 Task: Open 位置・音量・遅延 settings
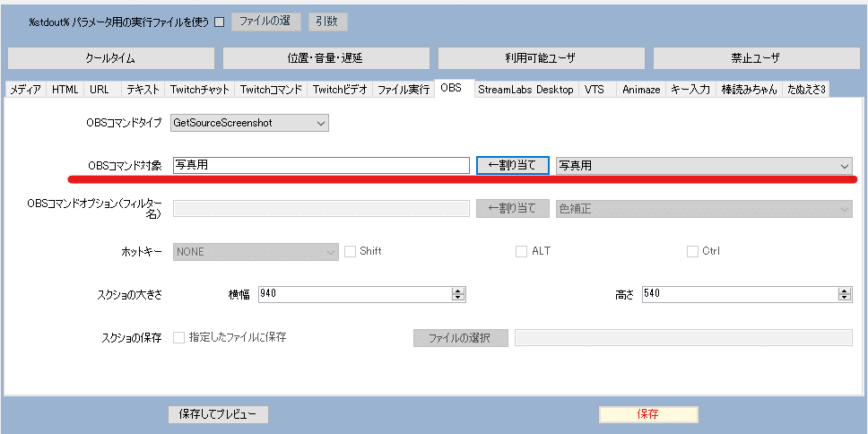[326, 58]
